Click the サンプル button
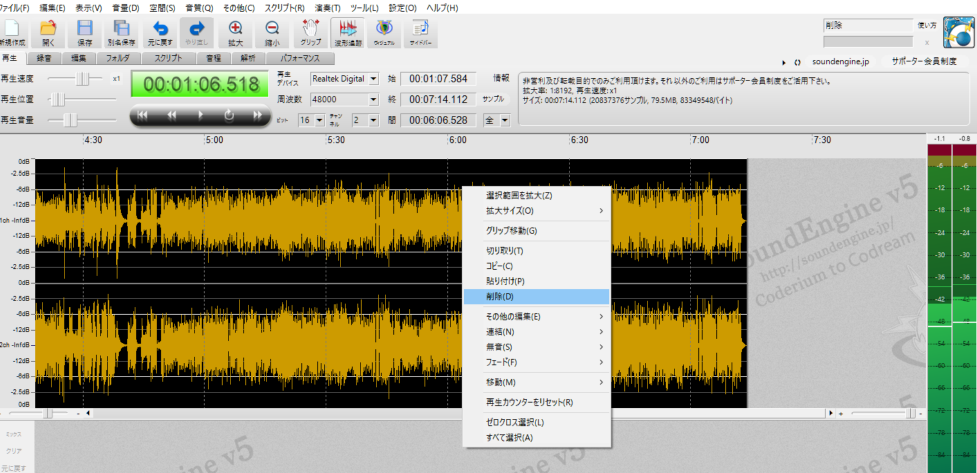 click(493, 100)
